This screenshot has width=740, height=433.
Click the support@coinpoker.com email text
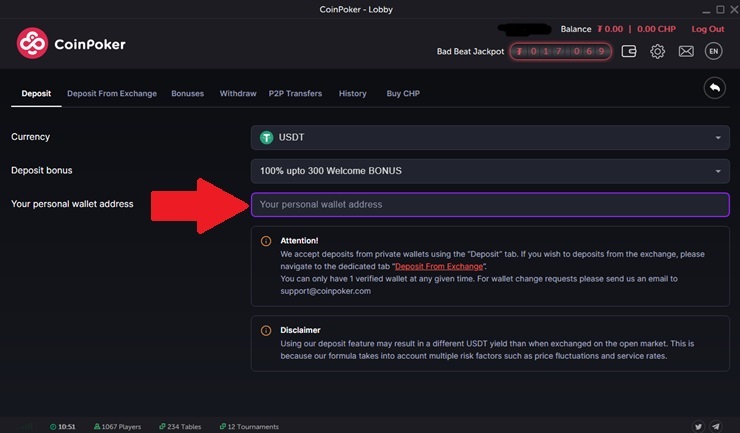[x=326, y=291]
